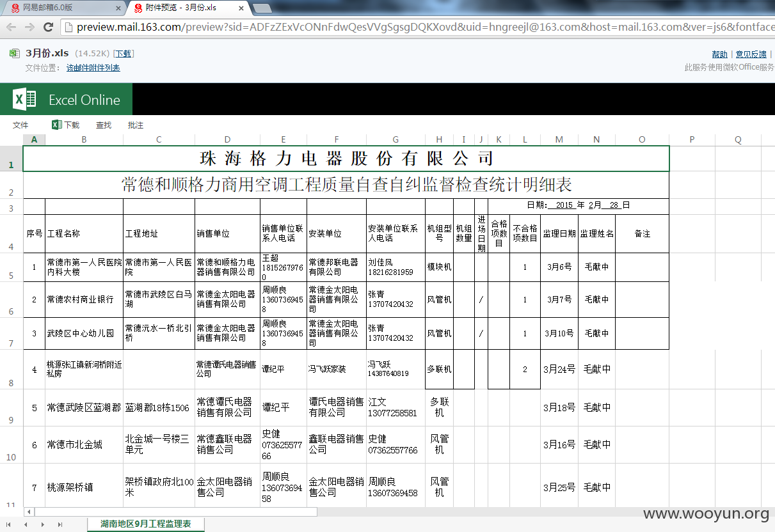
Task: Click the Excel Online logo icon
Action: point(26,100)
